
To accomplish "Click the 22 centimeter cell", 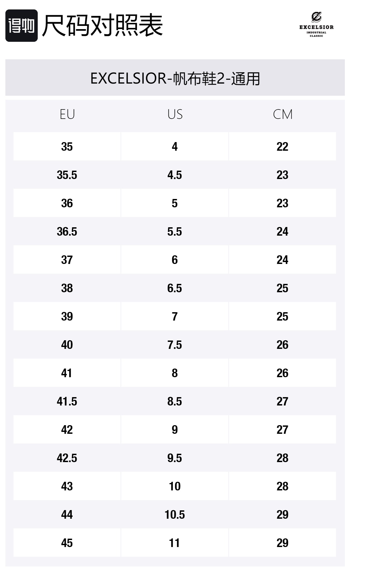I will pyautogui.click(x=282, y=147).
